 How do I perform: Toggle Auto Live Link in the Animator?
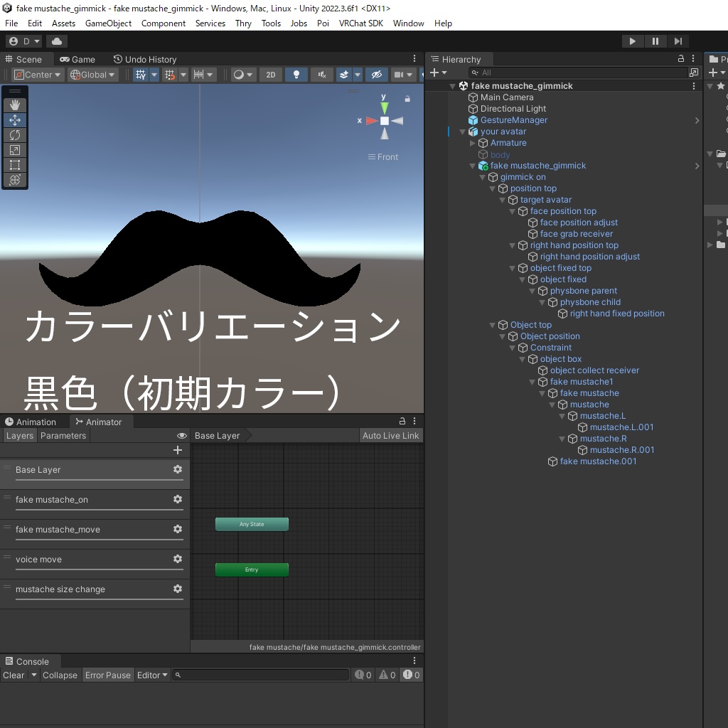[x=391, y=435]
